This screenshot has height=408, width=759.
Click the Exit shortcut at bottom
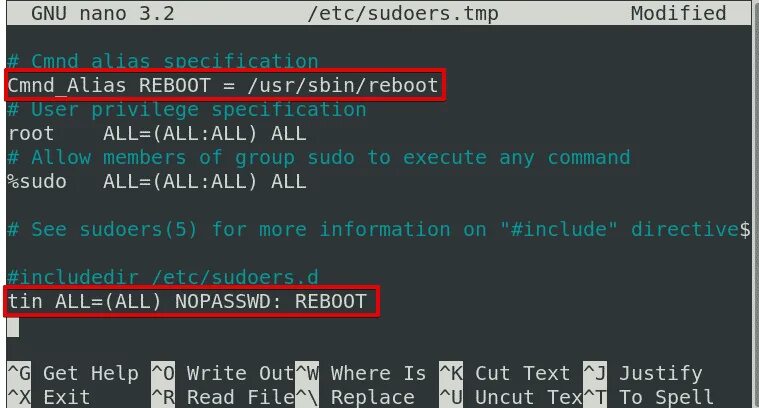[x=66, y=397]
